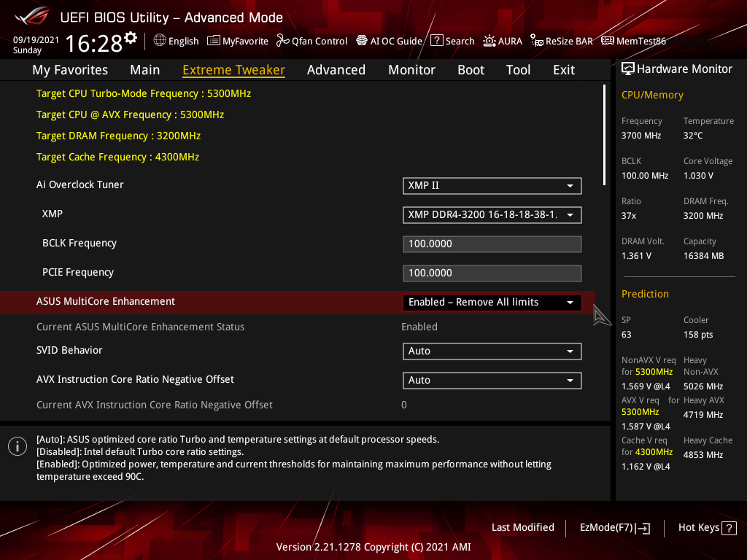Go to the Monitor tab
The height and width of the screenshot is (560, 747).
[411, 70]
